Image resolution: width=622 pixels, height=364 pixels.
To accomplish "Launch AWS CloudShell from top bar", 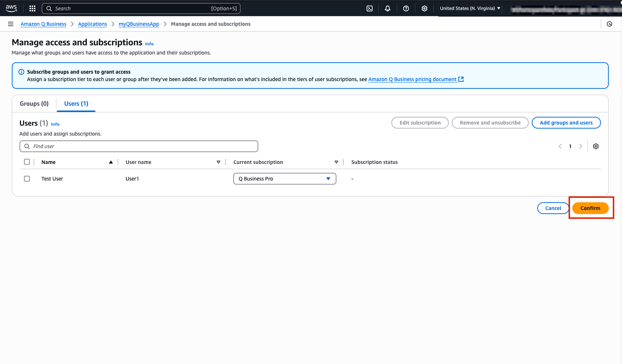I will point(370,8).
